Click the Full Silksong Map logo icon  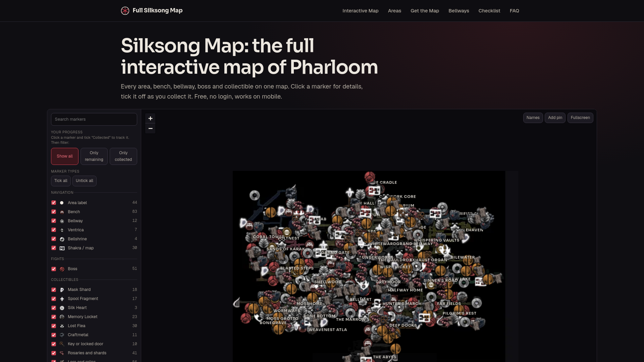click(x=125, y=11)
